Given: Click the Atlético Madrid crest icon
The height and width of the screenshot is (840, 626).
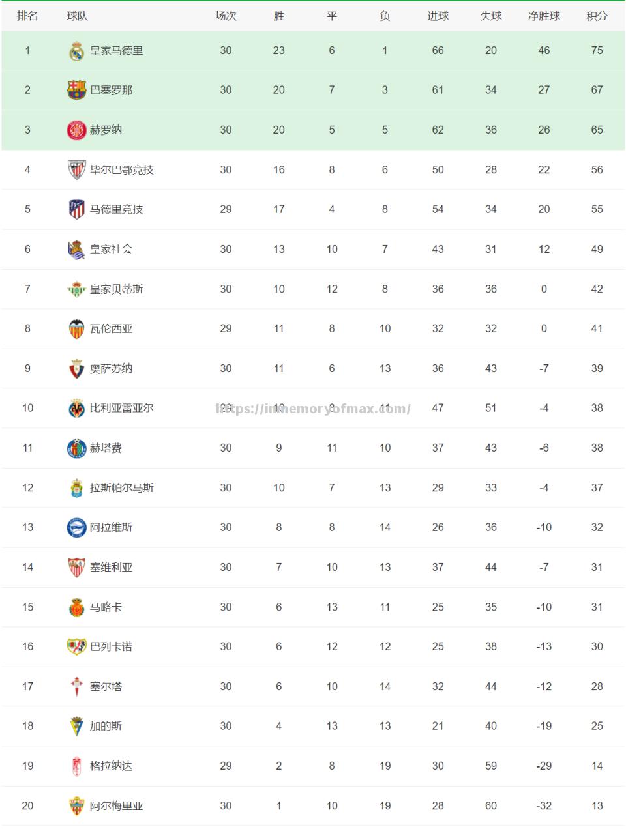Looking at the screenshot, I should point(76,209).
